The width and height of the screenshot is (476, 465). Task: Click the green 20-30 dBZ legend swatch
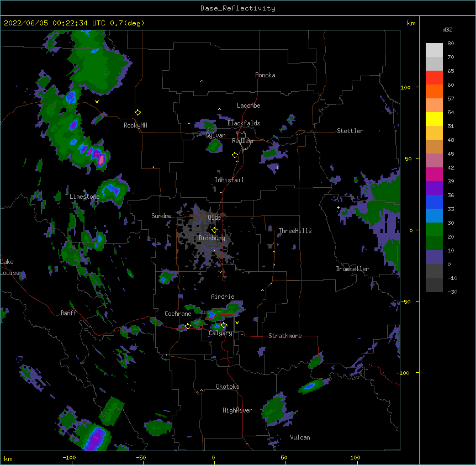point(434,230)
